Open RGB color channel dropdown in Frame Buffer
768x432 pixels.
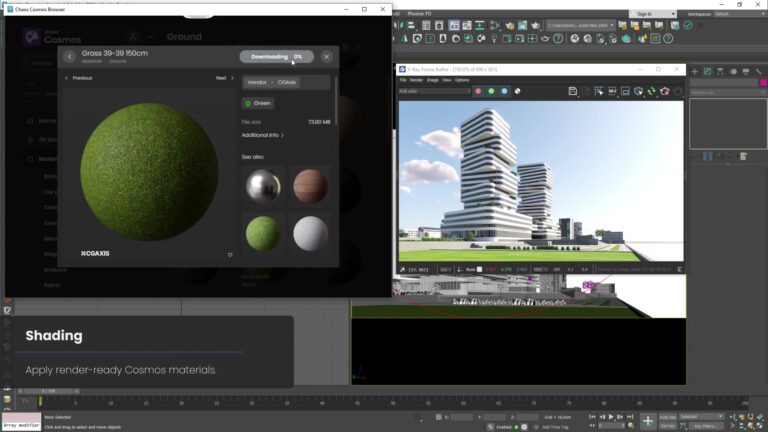(x=434, y=91)
